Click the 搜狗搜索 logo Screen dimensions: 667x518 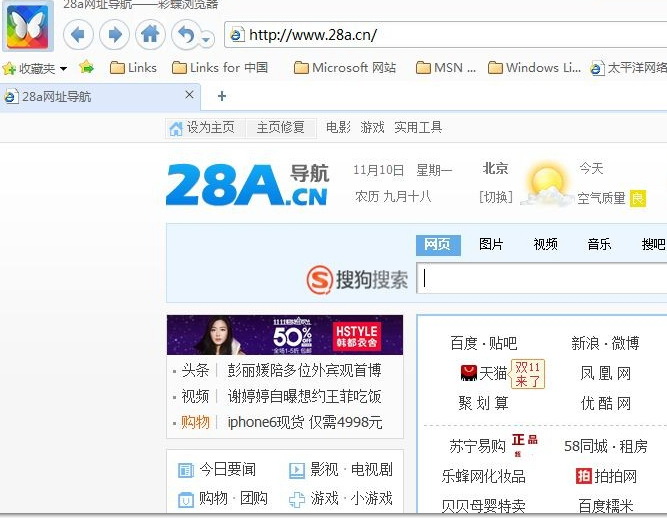coord(357,279)
